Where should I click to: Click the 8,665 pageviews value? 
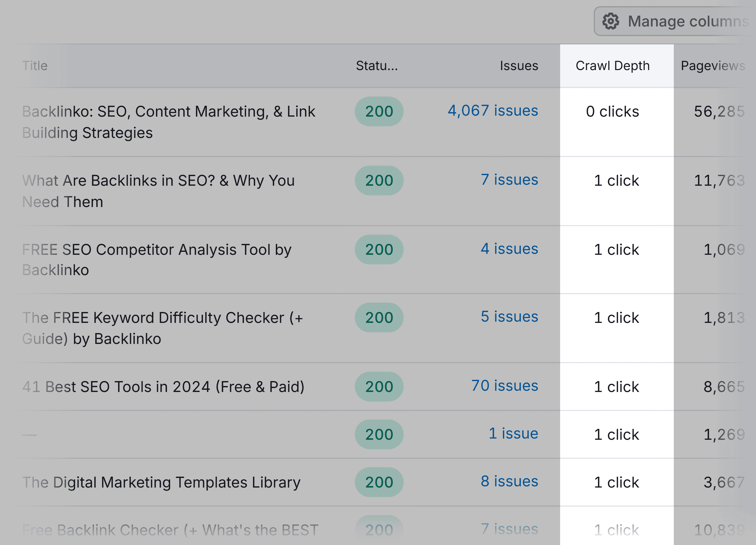724,387
